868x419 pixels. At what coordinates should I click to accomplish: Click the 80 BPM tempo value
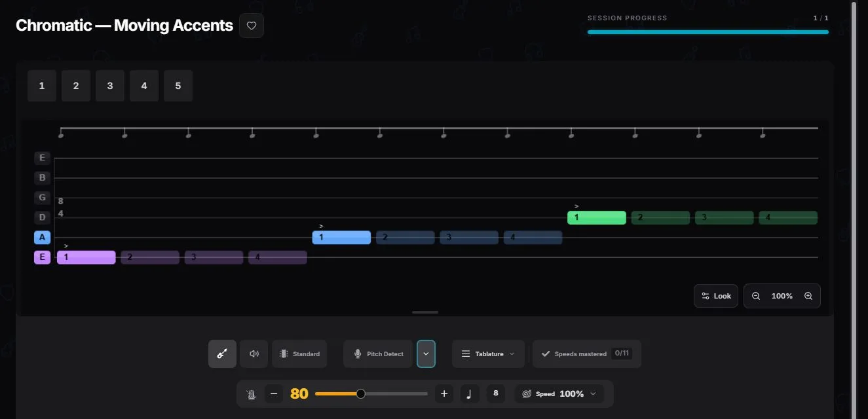coord(299,393)
